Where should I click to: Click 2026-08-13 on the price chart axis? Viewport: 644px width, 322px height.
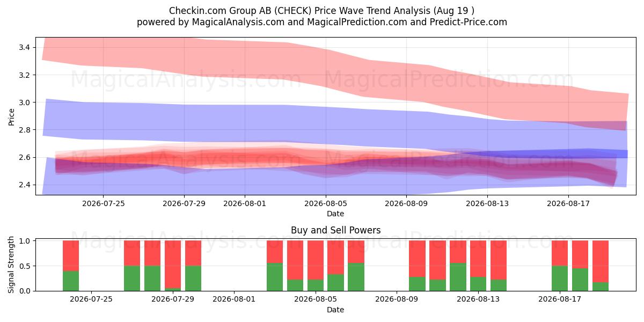pyautogui.click(x=487, y=203)
